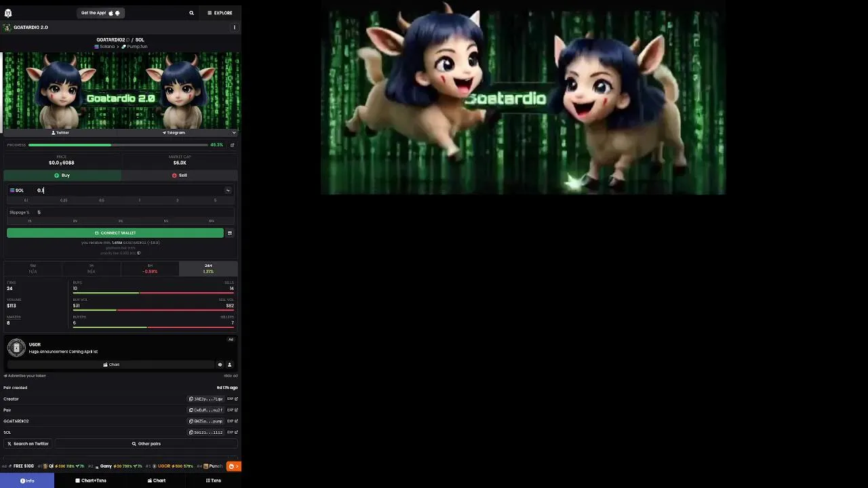
Task: Click the speaker icon in UGOR ad
Action: pos(220,365)
